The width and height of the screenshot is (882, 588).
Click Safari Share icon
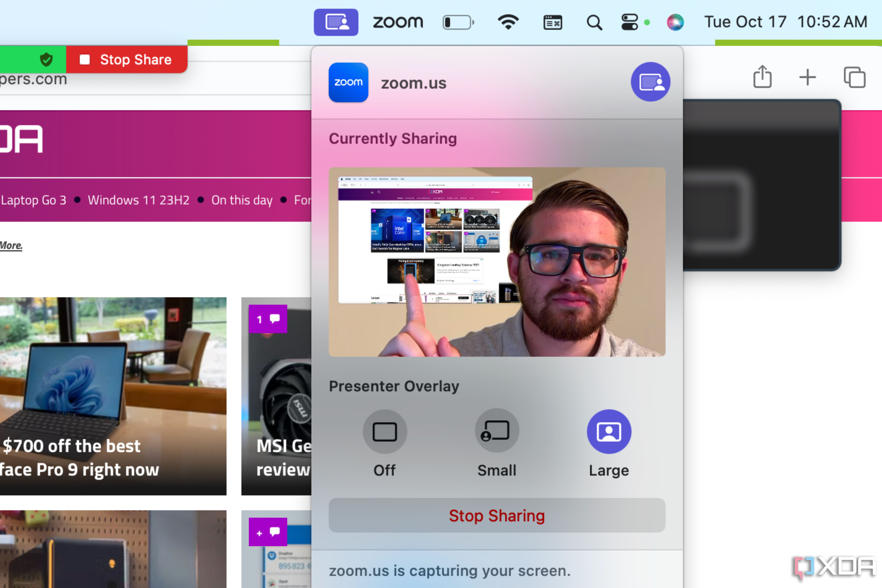762,77
